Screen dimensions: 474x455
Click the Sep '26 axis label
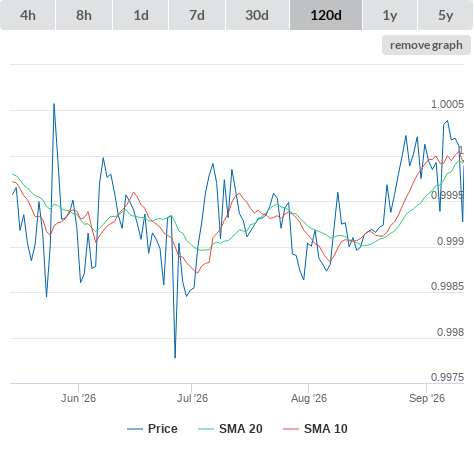point(427,398)
